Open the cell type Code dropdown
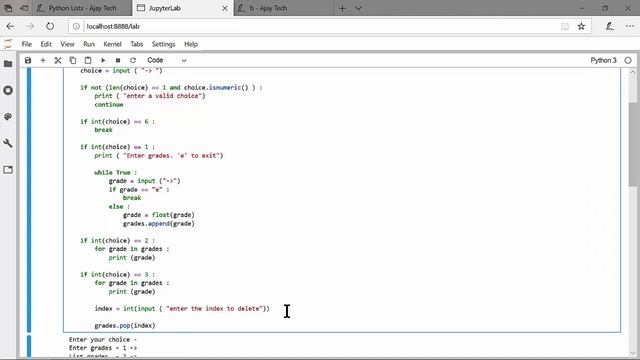 point(167,60)
